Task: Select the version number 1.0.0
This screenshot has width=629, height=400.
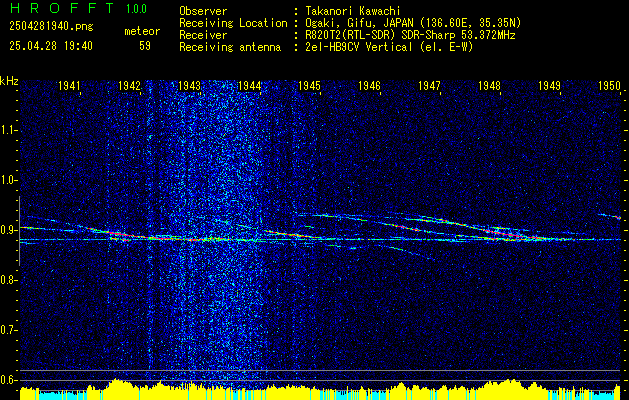Action: (136, 9)
